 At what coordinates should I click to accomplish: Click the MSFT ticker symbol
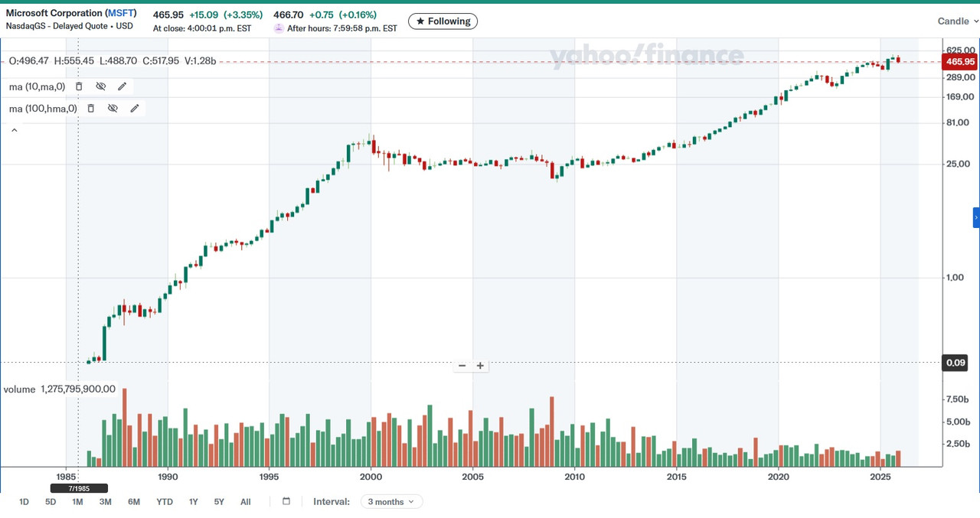tap(120, 14)
